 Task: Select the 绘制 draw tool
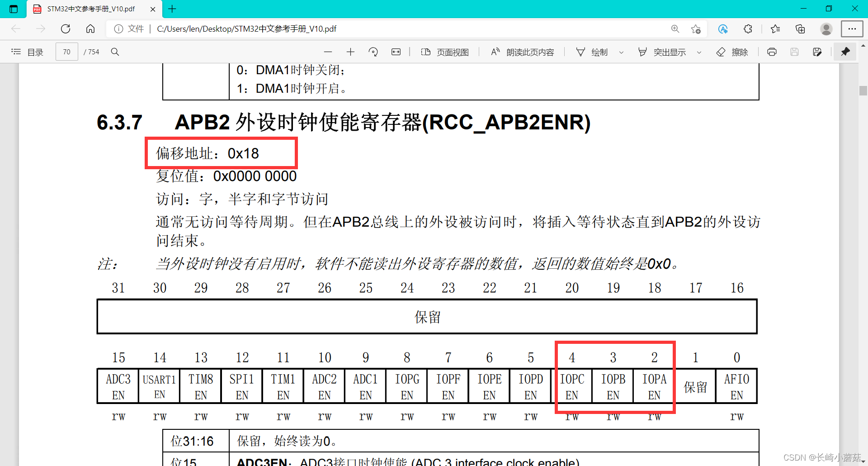pos(592,52)
